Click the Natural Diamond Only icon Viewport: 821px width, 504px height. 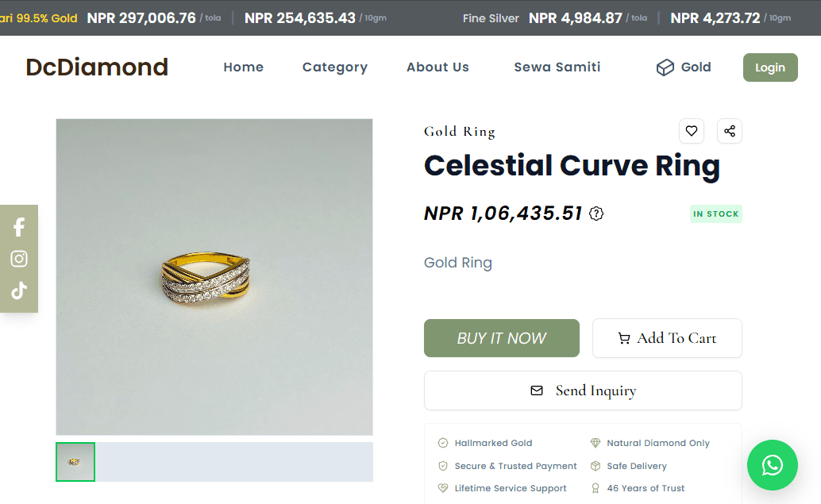coord(596,443)
